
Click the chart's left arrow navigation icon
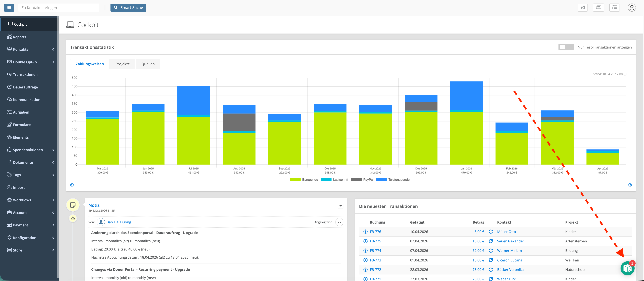(72, 185)
